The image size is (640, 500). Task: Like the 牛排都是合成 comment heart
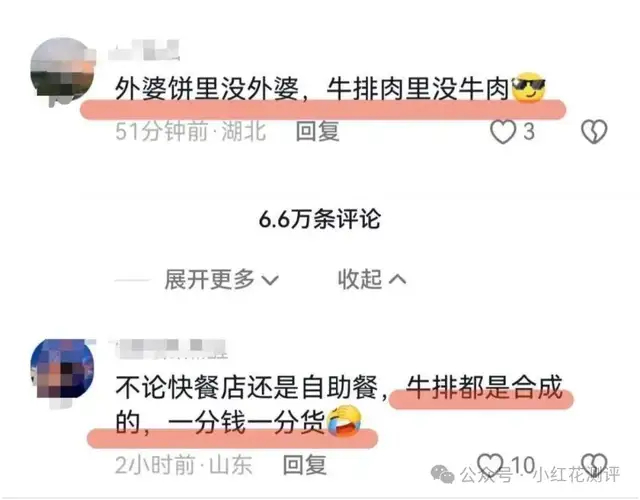[x=490, y=464]
